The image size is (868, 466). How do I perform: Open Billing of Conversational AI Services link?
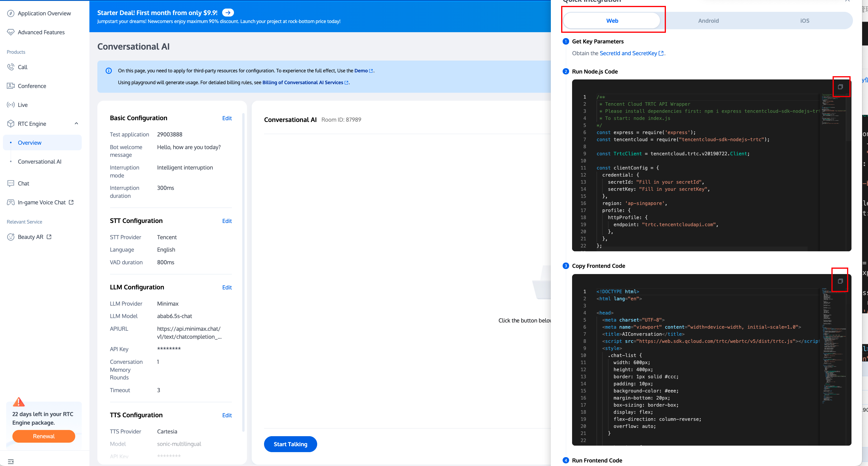point(305,83)
